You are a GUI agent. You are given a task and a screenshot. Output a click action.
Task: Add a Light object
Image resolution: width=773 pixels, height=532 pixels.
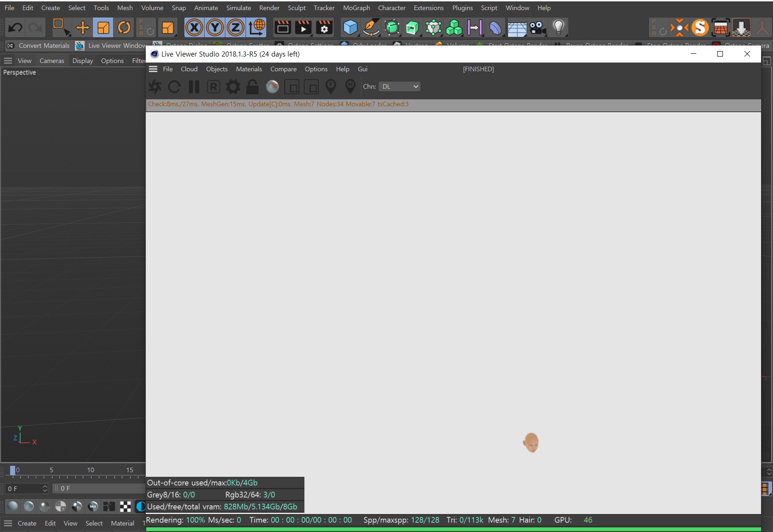(558, 28)
